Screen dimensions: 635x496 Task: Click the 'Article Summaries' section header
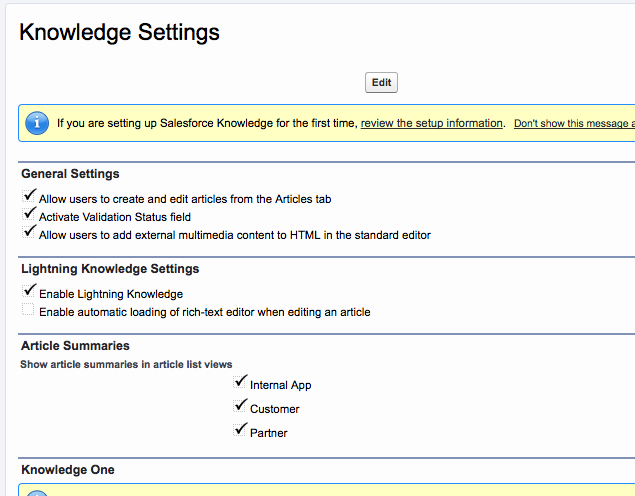pos(75,346)
